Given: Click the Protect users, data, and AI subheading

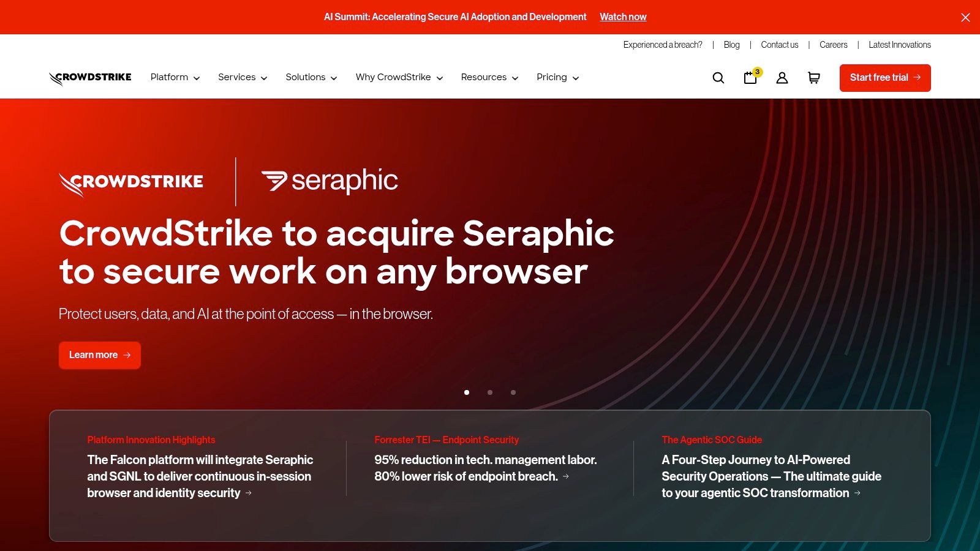Looking at the screenshot, I should click(x=246, y=314).
